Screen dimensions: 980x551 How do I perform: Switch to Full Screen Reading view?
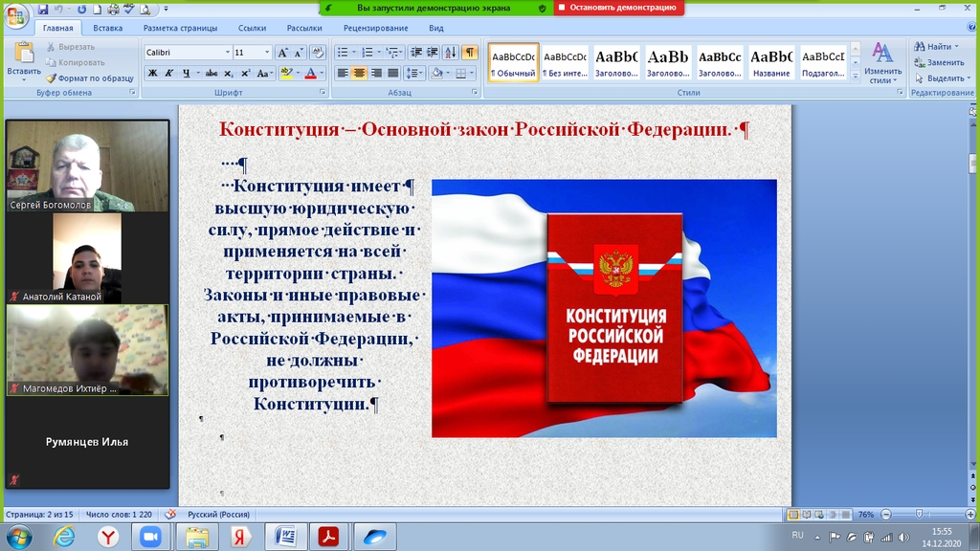pyautogui.click(x=806, y=514)
